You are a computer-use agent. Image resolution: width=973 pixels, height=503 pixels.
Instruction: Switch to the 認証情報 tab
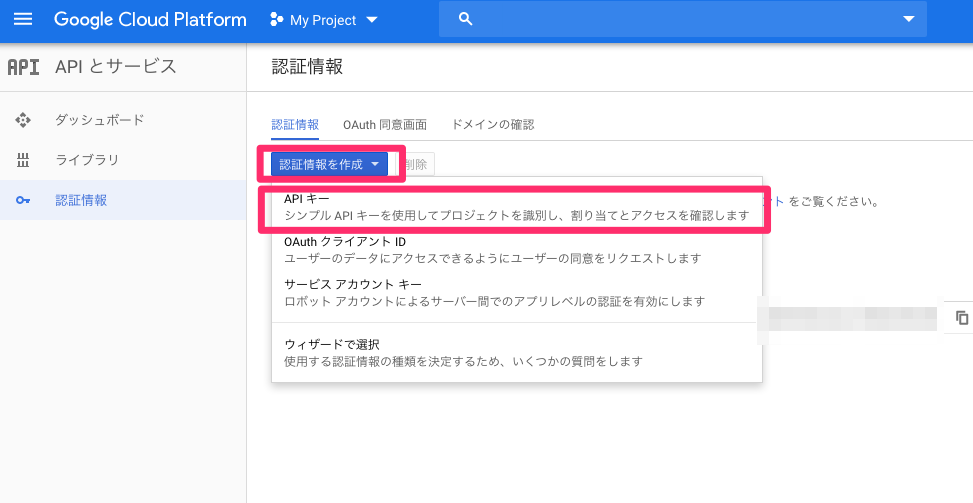click(295, 124)
